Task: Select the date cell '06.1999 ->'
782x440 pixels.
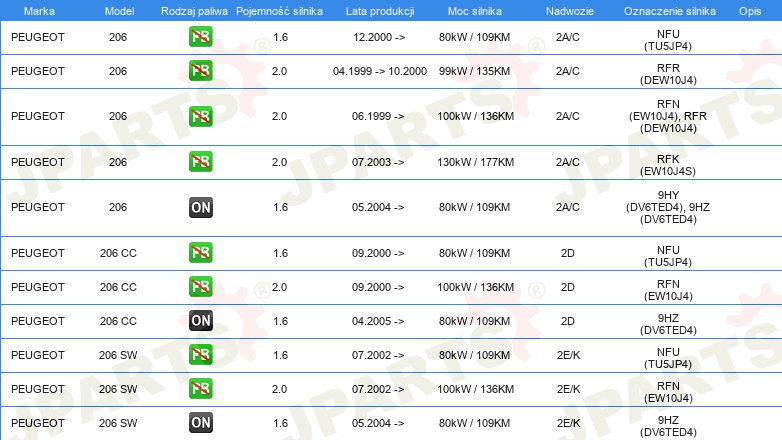Action: point(378,116)
